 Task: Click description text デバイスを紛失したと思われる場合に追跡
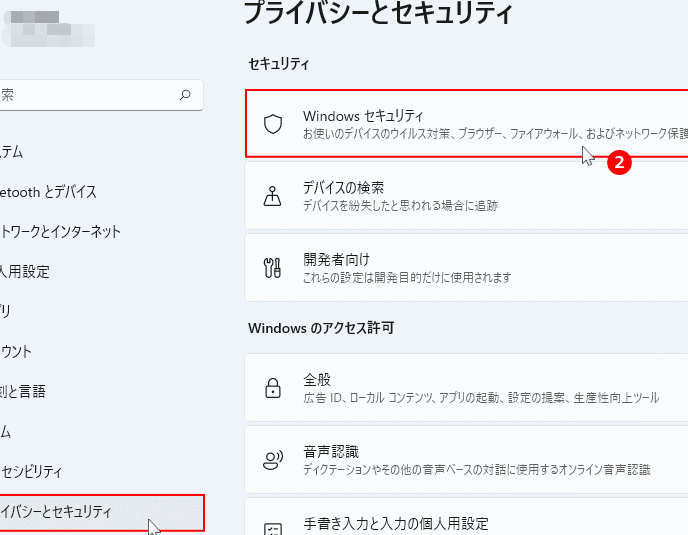(x=400, y=205)
